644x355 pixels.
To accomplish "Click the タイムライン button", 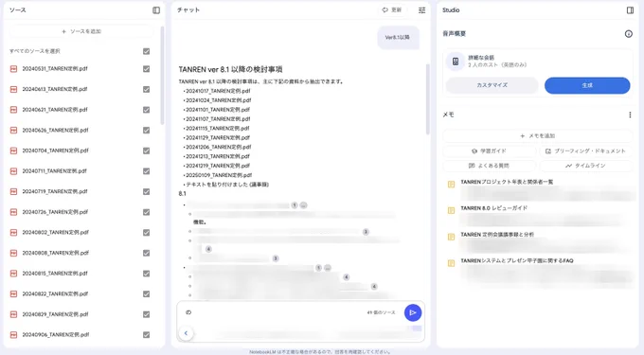I will [x=585, y=166].
